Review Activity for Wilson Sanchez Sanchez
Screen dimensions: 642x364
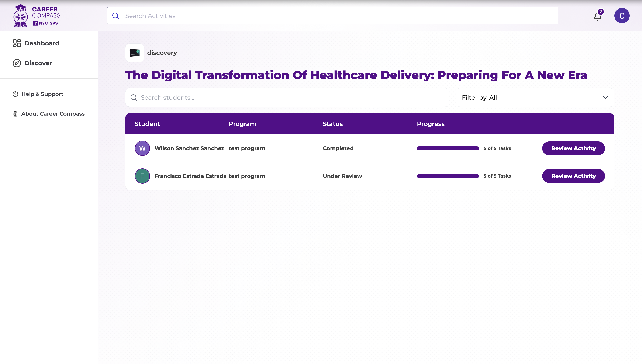tap(573, 148)
